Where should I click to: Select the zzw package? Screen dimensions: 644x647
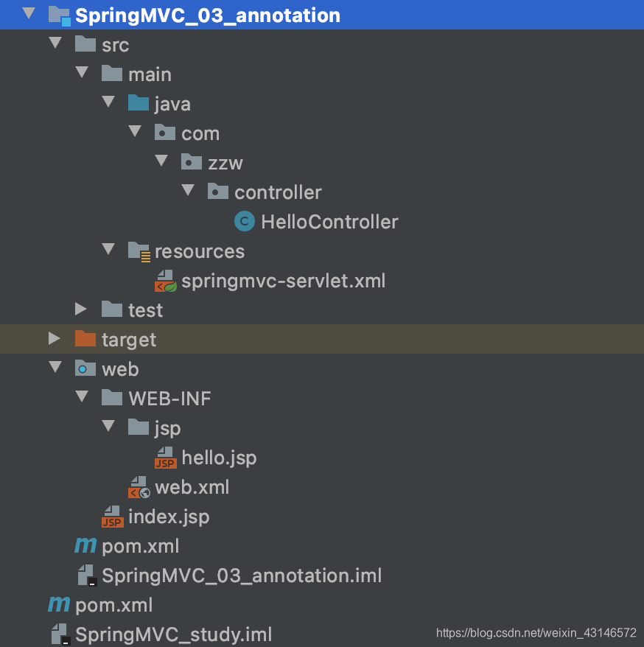(225, 163)
